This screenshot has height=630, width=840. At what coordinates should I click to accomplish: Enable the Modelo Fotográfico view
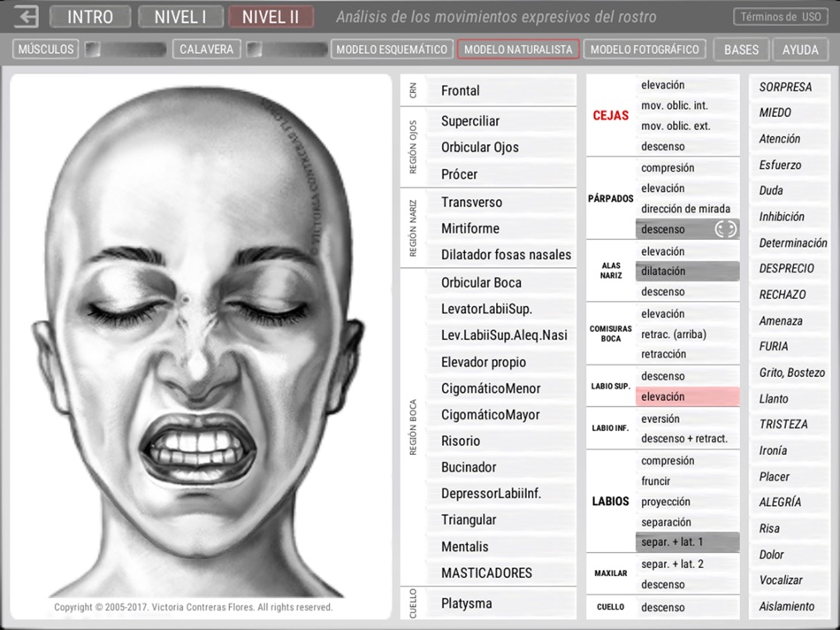(x=645, y=50)
